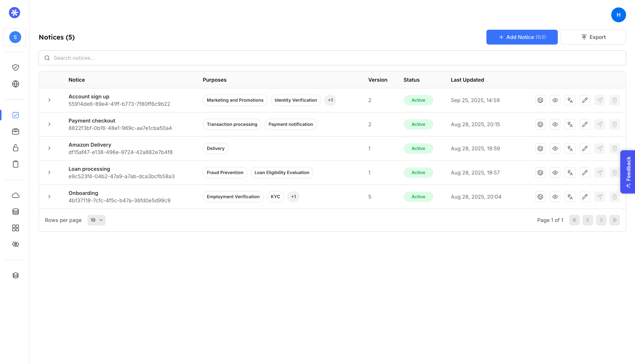Viewport: 635px width, 364px height.
Task: Click the crossed-out eye sidebar icon
Action: point(16,244)
